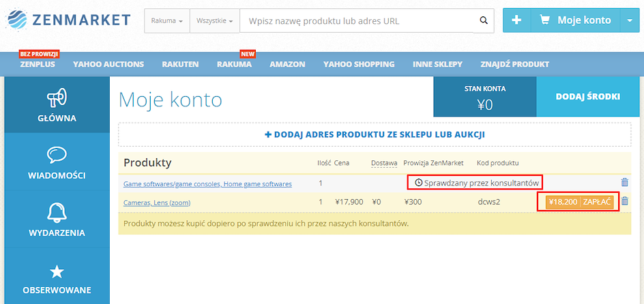Click the Produkty section heading
Image resolution: width=644 pixels, height=304 pixels.
click(147, 163)
